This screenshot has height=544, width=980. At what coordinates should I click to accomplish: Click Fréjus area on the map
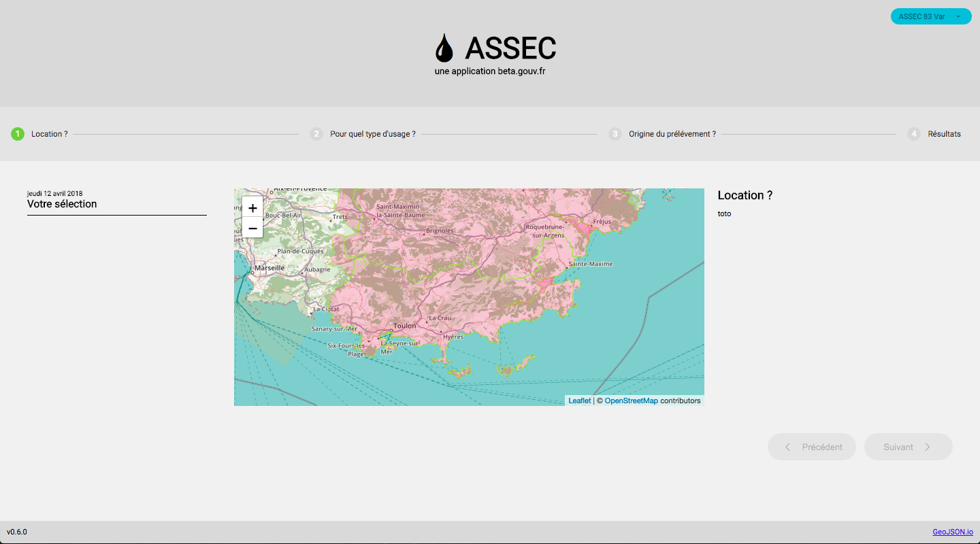[x=602, y=222]
